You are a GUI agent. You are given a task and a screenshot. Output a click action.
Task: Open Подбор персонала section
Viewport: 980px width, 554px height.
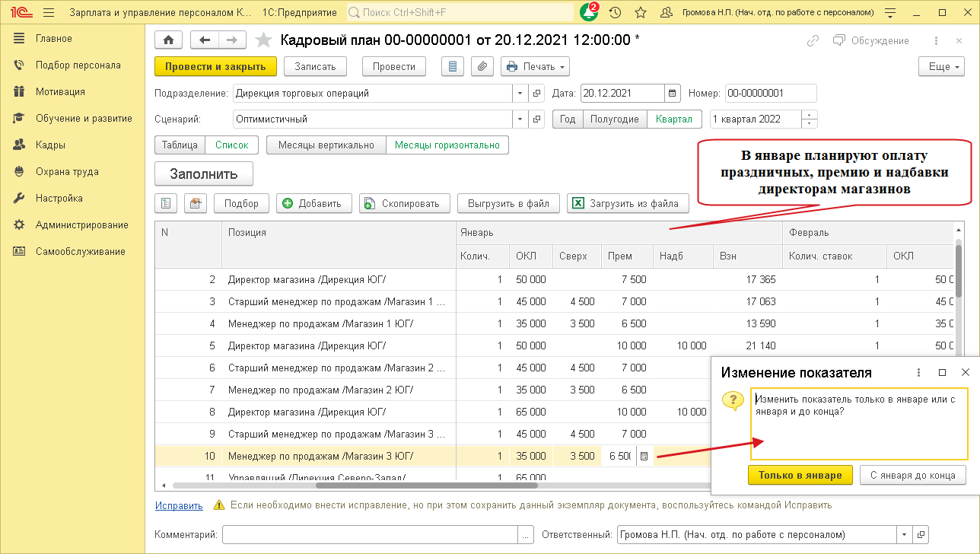click(78, 65)
